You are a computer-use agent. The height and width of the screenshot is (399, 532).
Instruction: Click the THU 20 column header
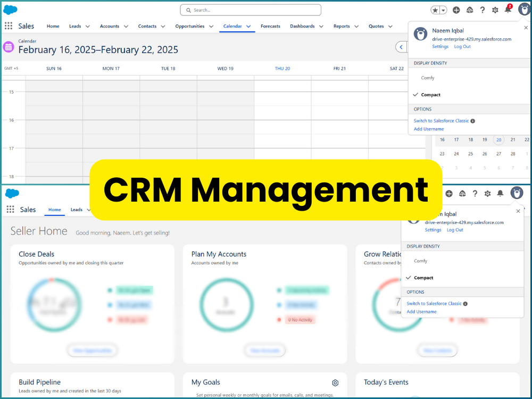click(x=282, y=69)
